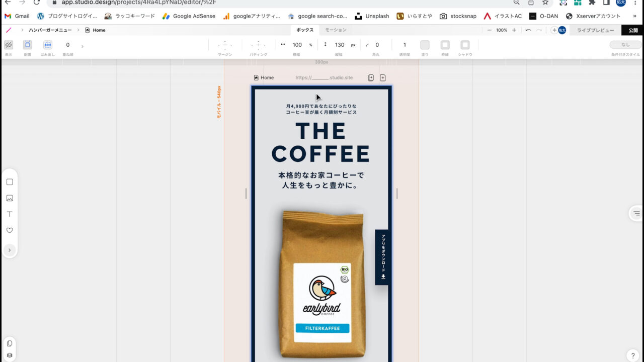The width and height of the screenshot is (644, 362).
Task: Open the ハンバーガーメニュー project breadcrumb
Action: 50,30
